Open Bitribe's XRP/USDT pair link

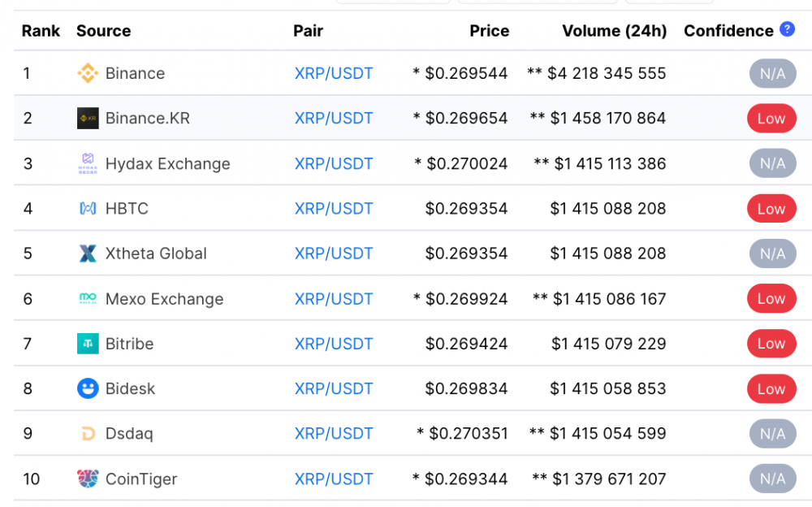(334, 344)
